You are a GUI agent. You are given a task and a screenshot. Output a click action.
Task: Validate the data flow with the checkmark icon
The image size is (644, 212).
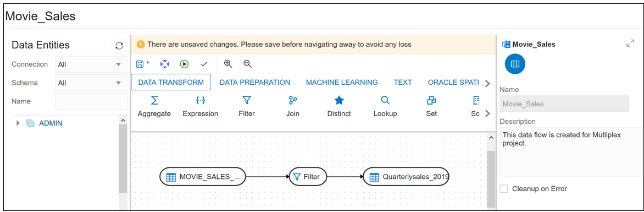click(x=204, y=64)
